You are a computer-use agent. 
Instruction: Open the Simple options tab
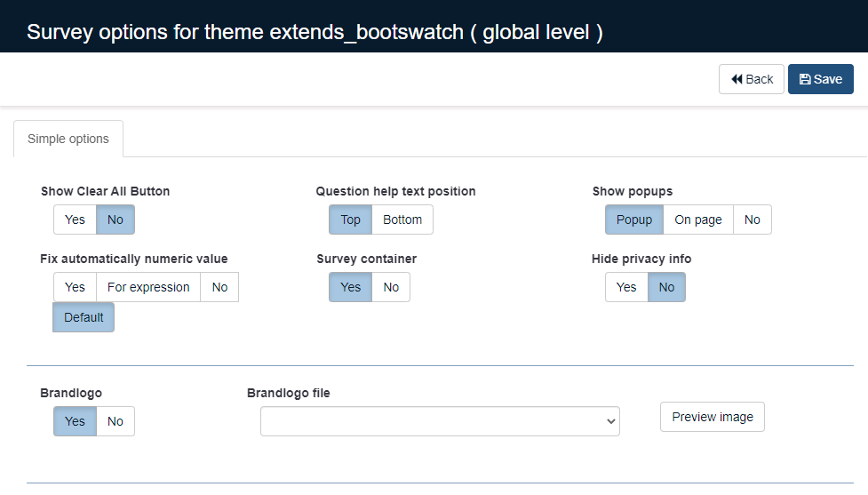(68, 139)
